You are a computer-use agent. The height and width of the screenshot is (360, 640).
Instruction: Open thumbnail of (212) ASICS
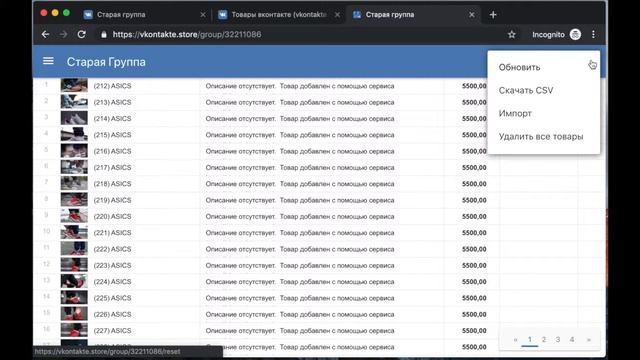pos(74,85)
